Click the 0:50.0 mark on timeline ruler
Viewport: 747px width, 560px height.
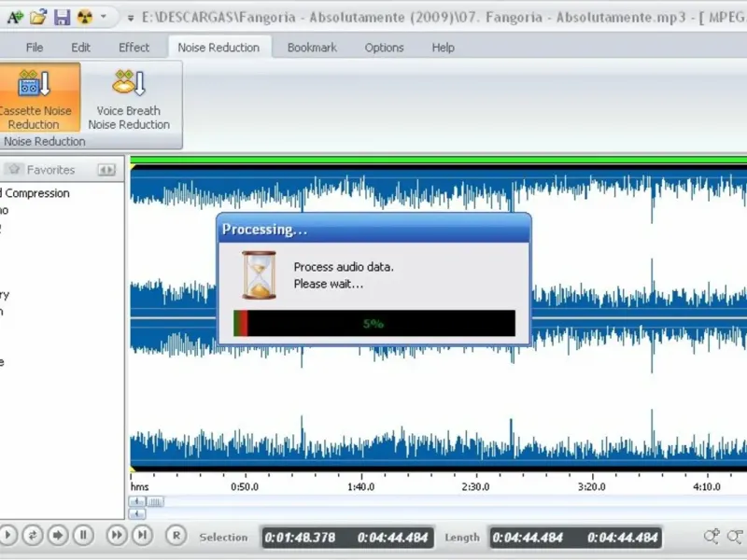pyautogui.click(x=245, y=486)
